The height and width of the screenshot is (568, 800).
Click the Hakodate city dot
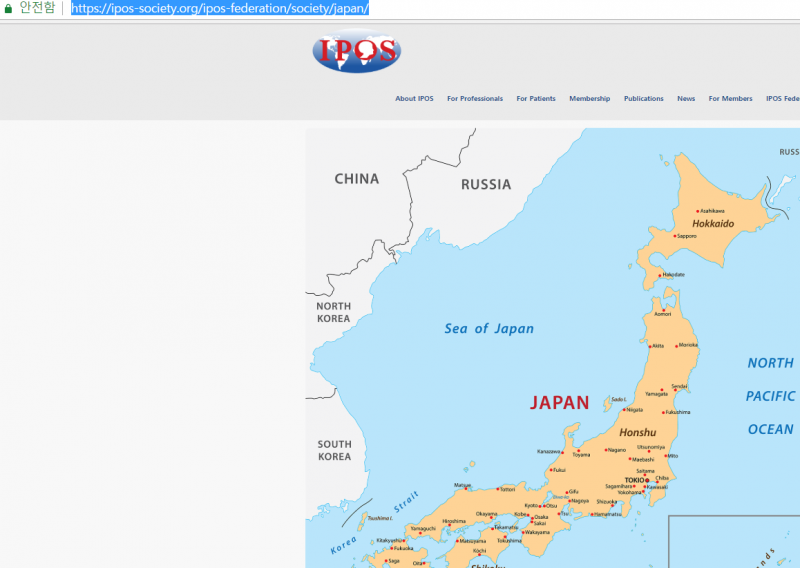661,274
